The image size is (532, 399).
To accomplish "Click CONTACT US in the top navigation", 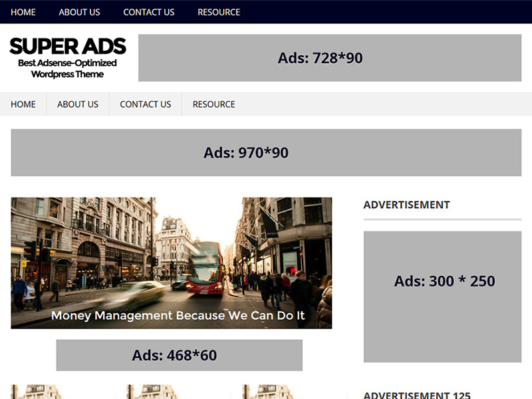I will [148, 12].
